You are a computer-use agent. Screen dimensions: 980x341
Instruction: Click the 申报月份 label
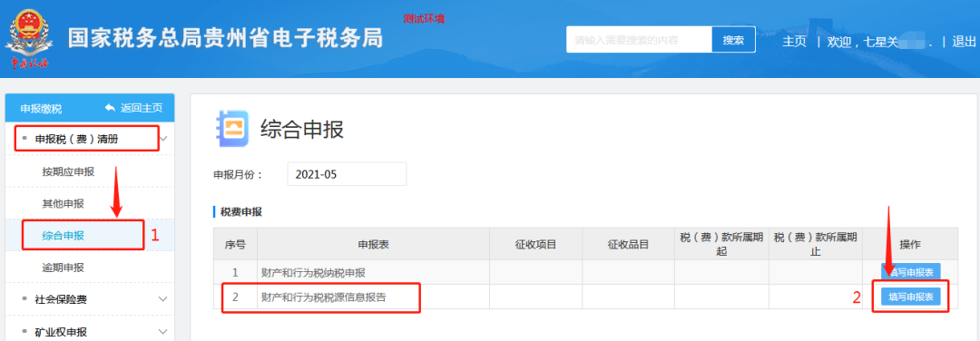coord(238,175)
